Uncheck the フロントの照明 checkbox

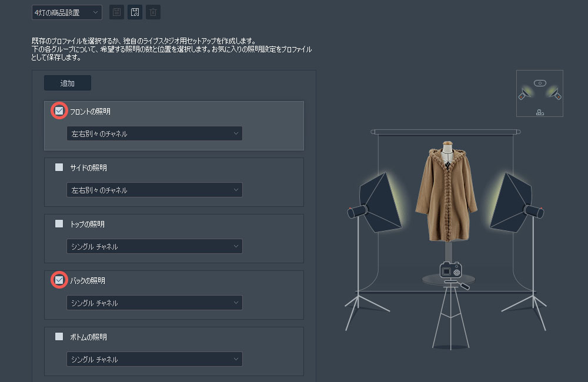59,110
